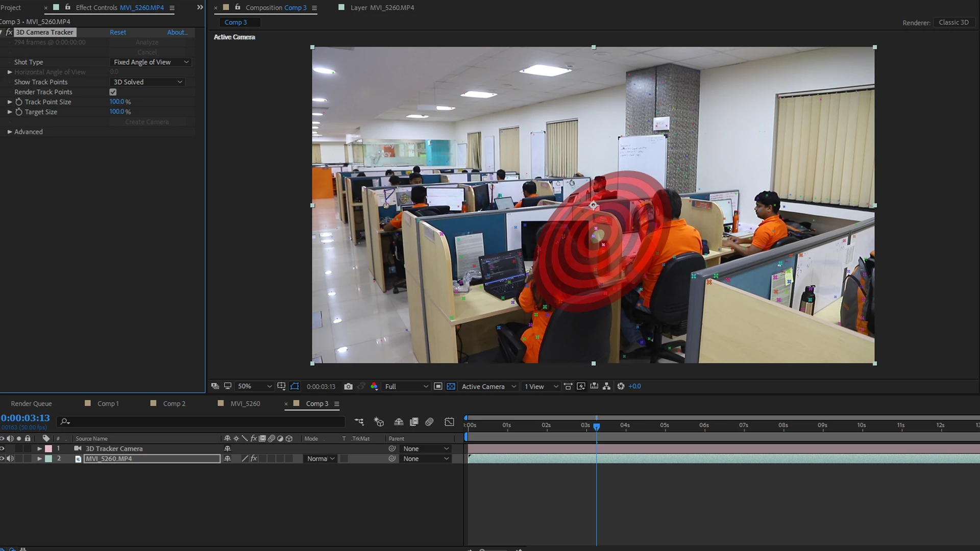Switch to the Comp 2 timeline tab
The image size is (980, 551).
click(174, 404)
